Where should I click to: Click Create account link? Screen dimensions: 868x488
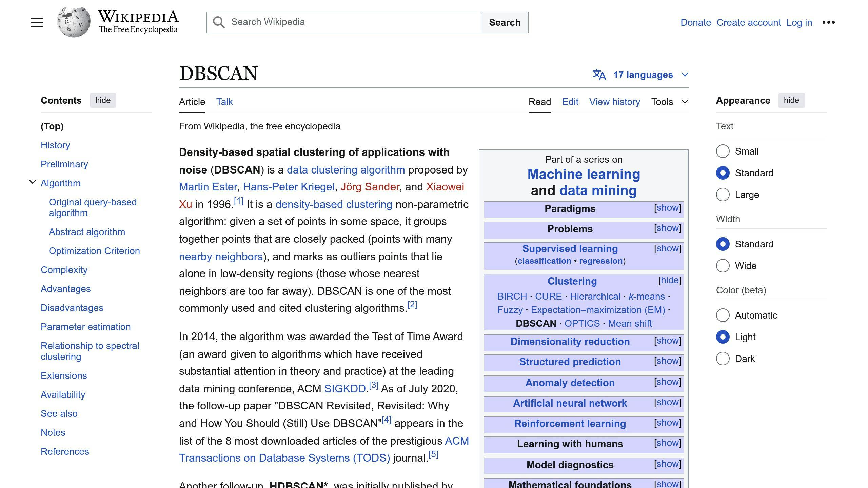[749, 22]
